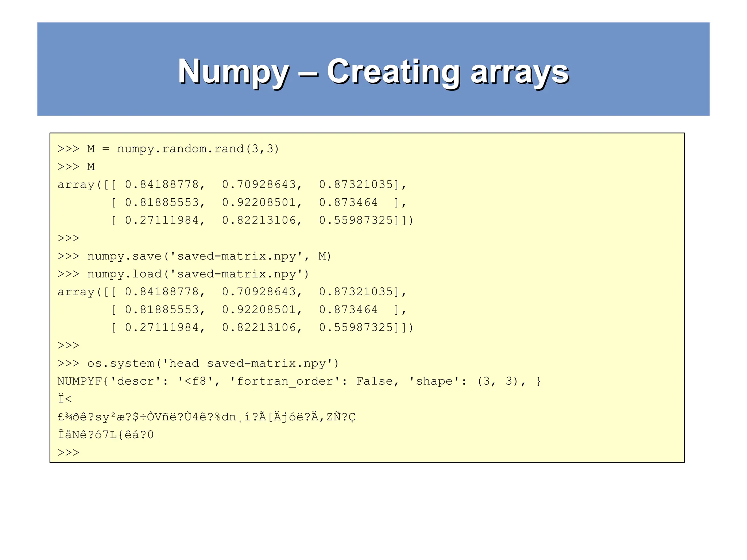Click the last empty '>>>' prompt

click(69, 452)
